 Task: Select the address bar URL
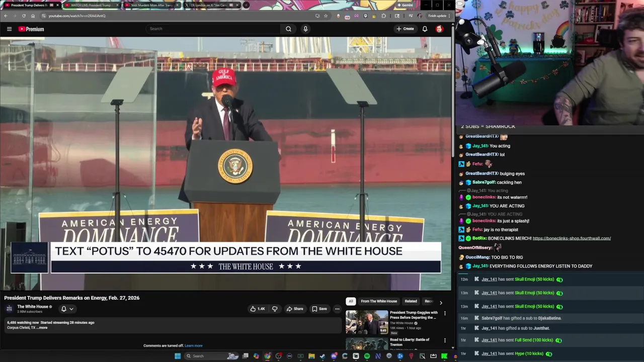pyautogui.click(x=76, y=16)
